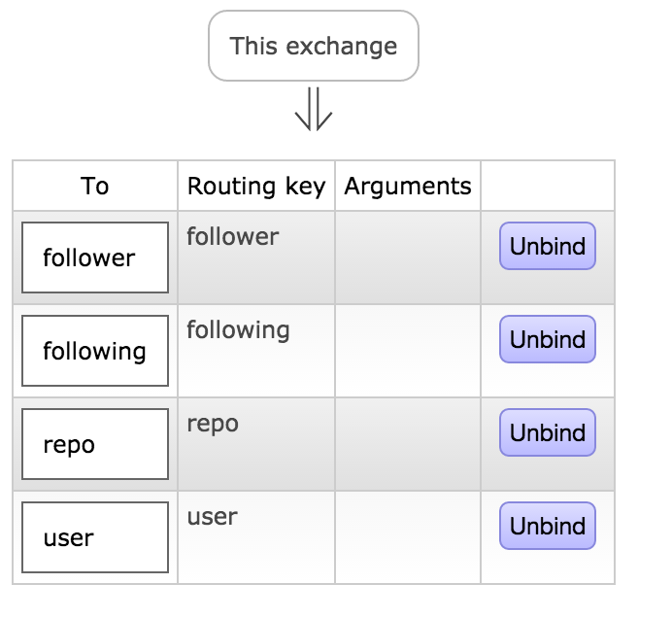
Task: Click the empty Arguments cell for user
Action: pyautogui.click(x=408, y=537)
